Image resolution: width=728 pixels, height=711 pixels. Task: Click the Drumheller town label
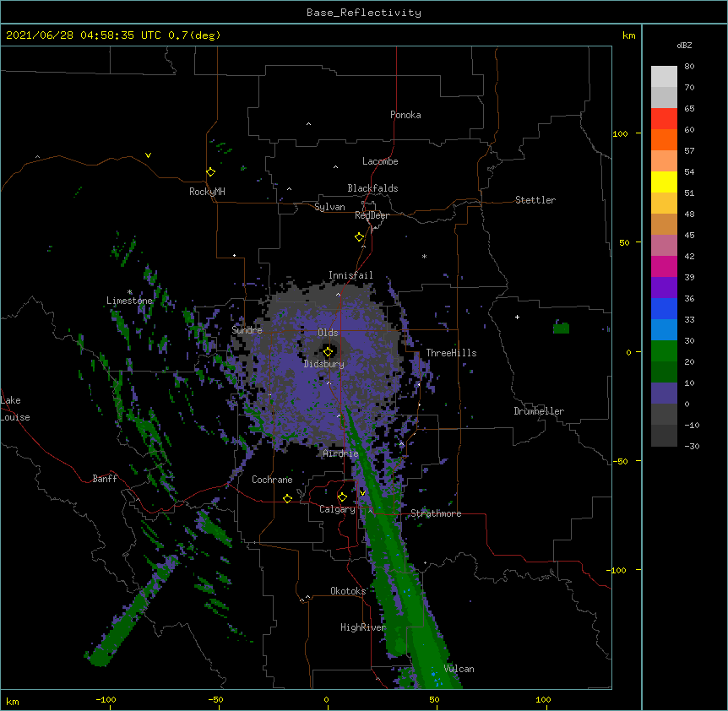coord(539,411)
